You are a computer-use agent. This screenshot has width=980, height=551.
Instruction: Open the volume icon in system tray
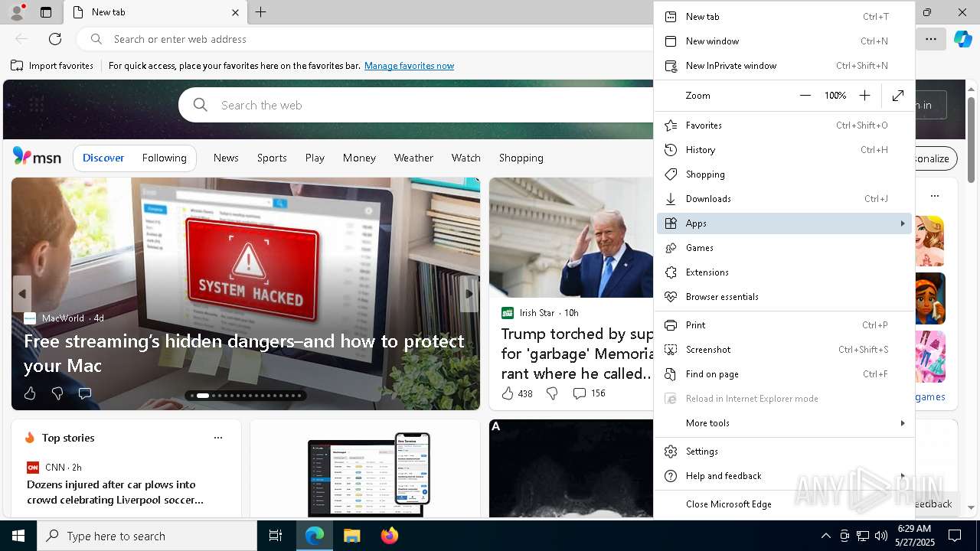coord(881,536)
